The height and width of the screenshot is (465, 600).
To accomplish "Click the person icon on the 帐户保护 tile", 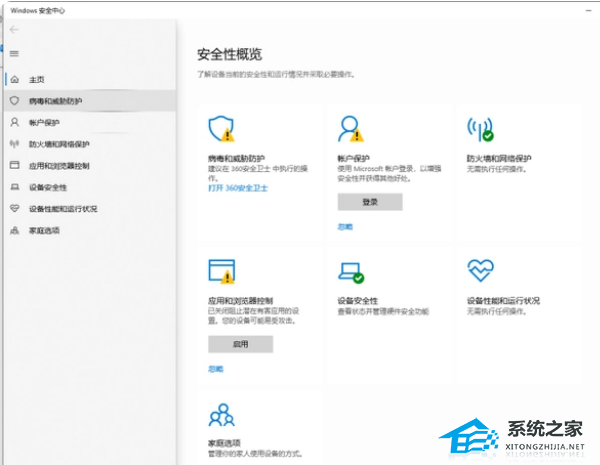I will tap(350, 129).
